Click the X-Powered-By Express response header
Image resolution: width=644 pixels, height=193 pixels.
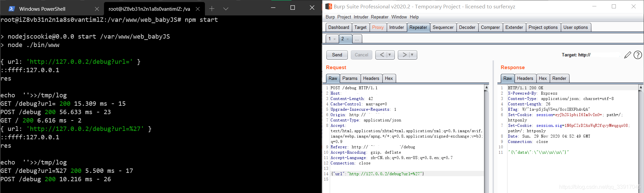[532, 93]
